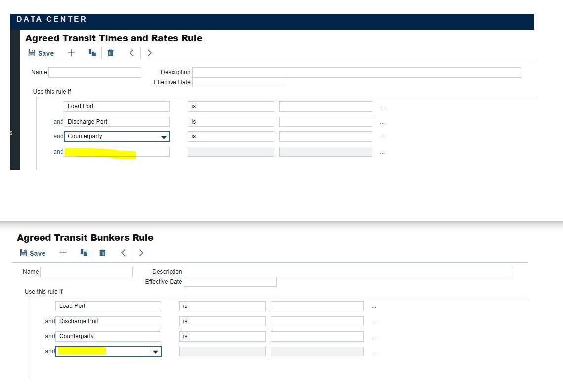Click the add new record plus icon under Agreed Transit Times
The width and height of the screenshot is (563, 392).
point(71,53)
